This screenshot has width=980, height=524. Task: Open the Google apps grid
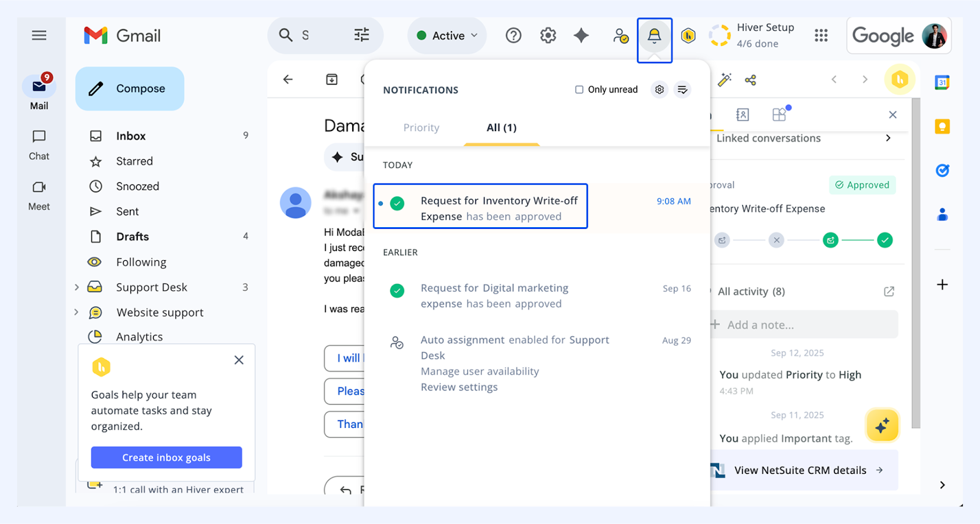click(x=821, y=36)
